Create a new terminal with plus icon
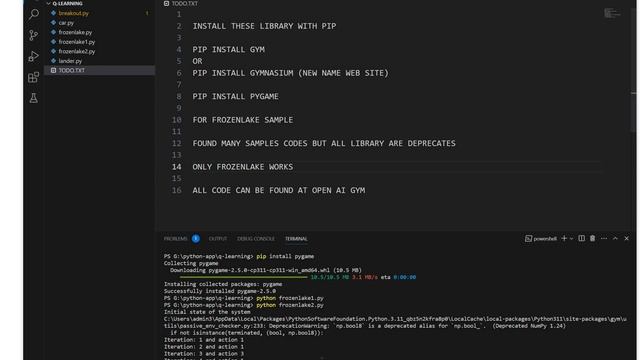The image size is (640, 360). (564, 238)
